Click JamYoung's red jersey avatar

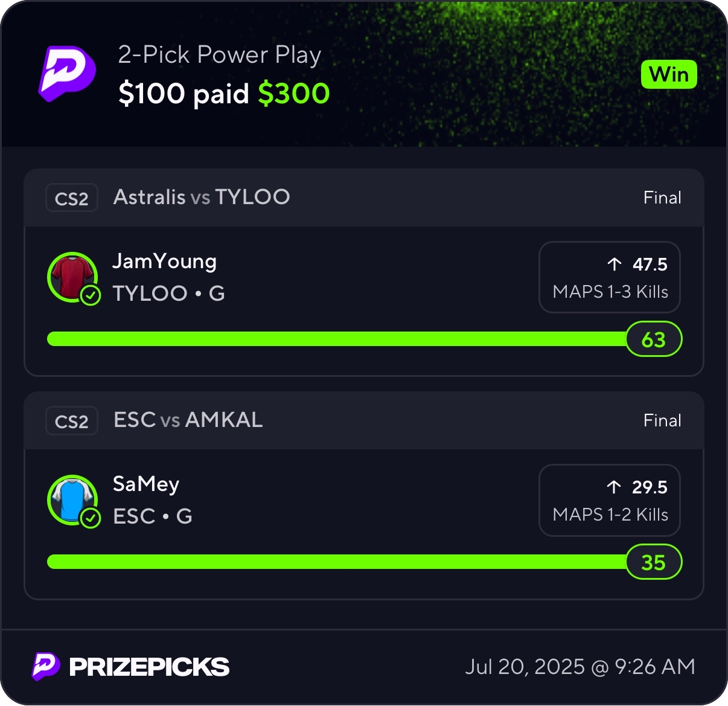click(x=72, y=276)
